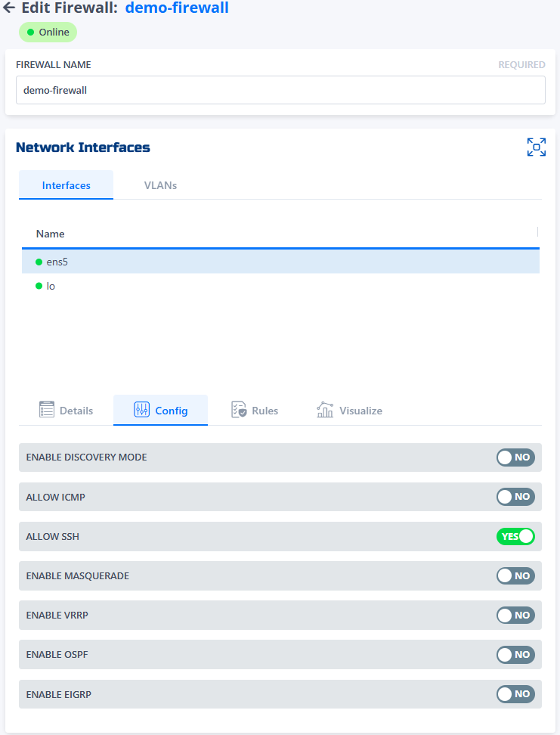The width and height of the screenshot is (560, 735).
Task: Click the Config sliders icon
Action: point(141,410)
